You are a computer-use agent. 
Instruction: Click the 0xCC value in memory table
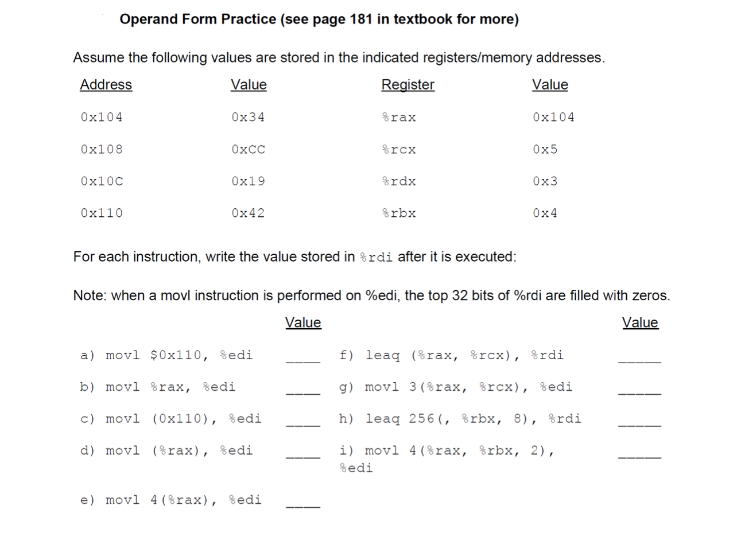click(248, 149)
